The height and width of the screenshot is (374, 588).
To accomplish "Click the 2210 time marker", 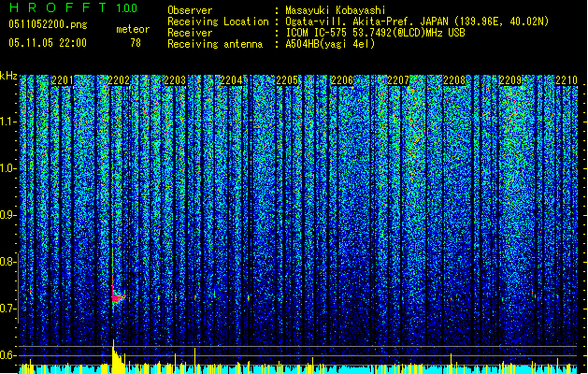I will tap(566, 80).
